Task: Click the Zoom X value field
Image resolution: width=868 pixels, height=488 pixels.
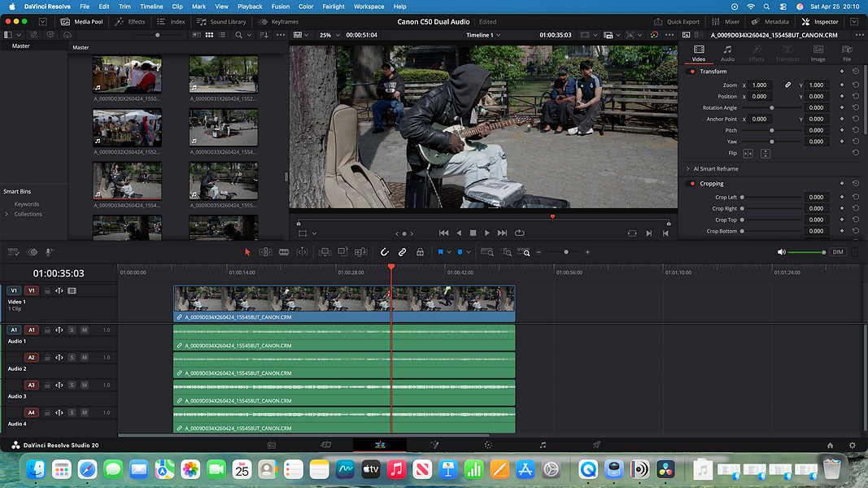Action: pyautogui.click(x=761, y=85)
